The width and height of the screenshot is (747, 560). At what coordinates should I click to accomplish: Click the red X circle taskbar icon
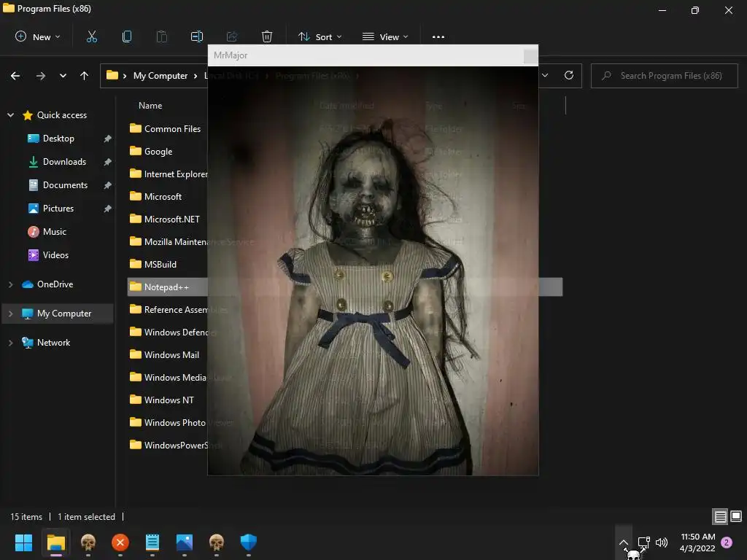[120, 542]
